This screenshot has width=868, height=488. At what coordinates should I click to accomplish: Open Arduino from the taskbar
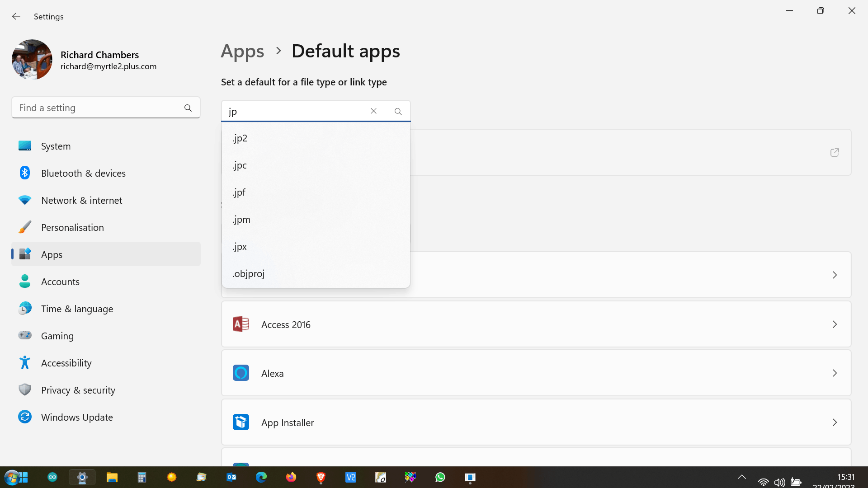[x=52, y=477]
